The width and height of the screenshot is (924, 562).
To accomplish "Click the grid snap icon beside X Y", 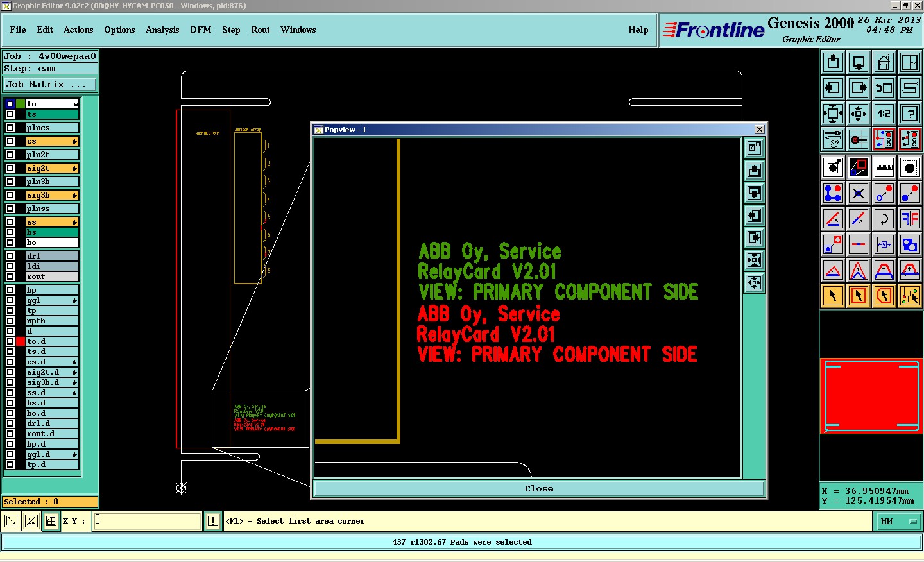I will pyautogui.click(x=51, y=521).
